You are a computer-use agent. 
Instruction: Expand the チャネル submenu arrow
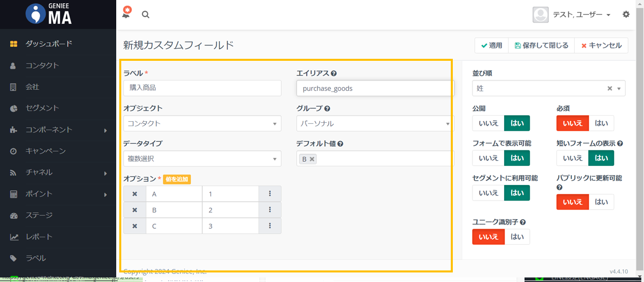point(106,173)
